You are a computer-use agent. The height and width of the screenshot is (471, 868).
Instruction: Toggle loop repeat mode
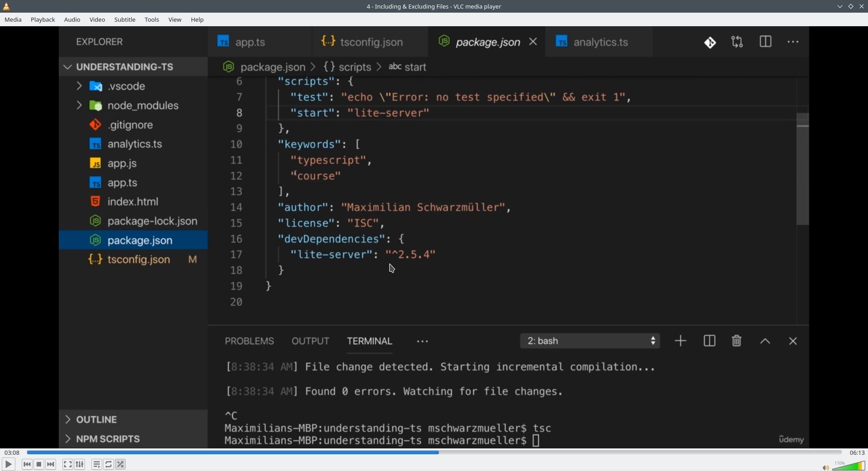(109, 464)
